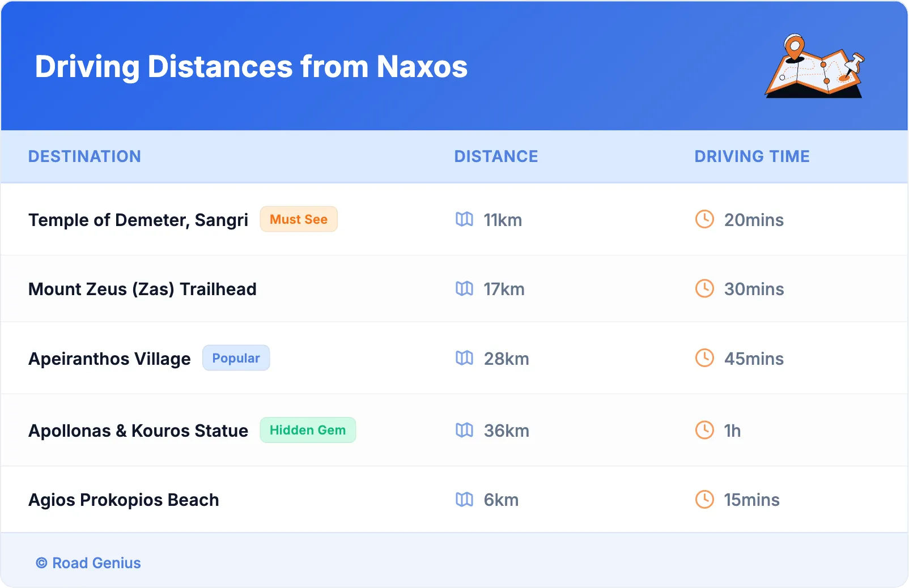This screenshot has height=588, width=909.
Task: Click the 45mins driving time
Action: [x=754, y=359]
